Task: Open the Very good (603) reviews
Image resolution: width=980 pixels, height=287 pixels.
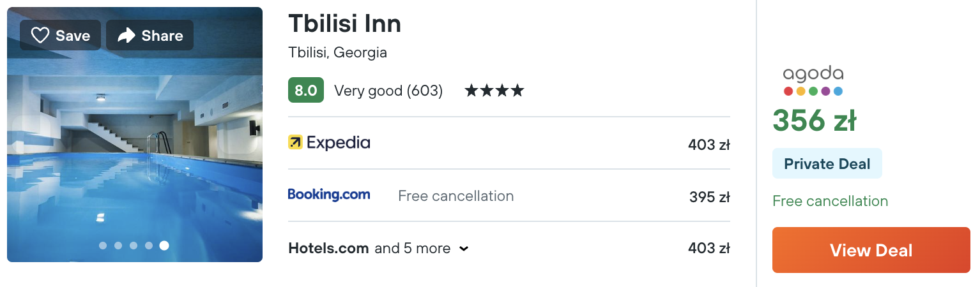Action: 388,91
